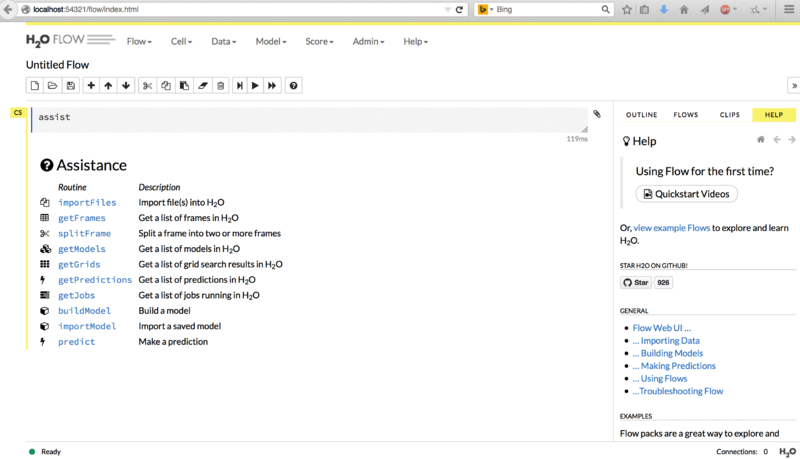Screen dimensions: 800x459
Task: Click the Untitled Flow title
Action: point(57,65)
